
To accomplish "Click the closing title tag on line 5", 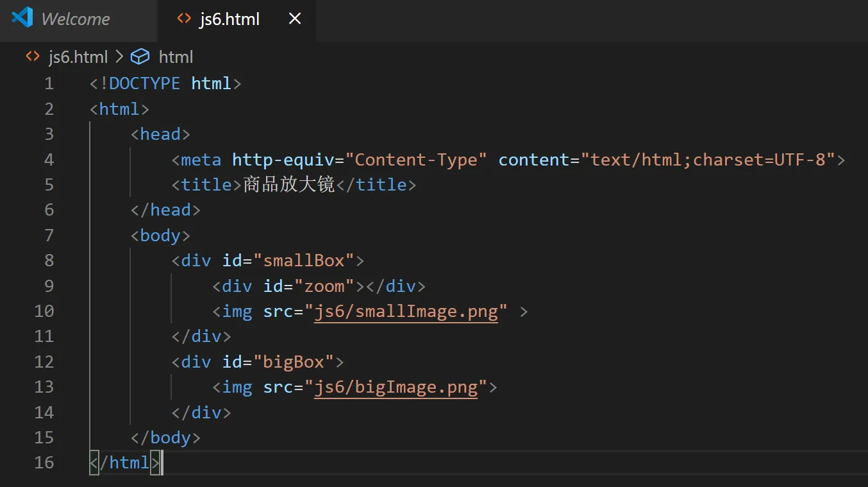I will (x=376, y=185).
